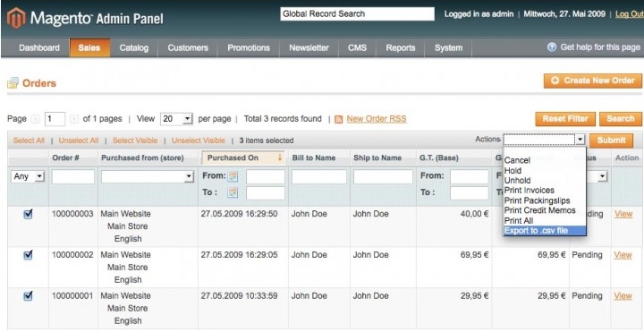View order 100000003 link
Screen dimensions: 644x332
[623, 214]
